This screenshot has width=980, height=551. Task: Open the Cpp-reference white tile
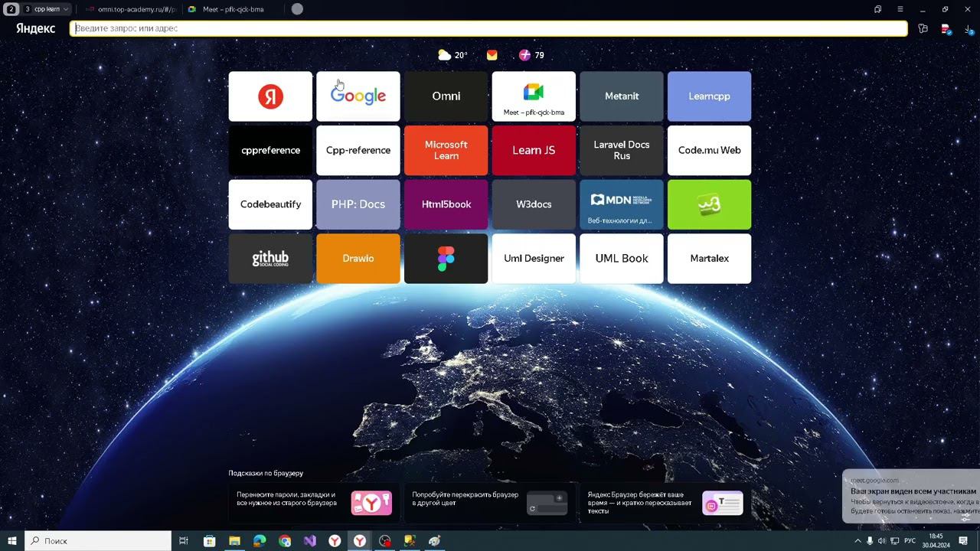pos(358,151)
